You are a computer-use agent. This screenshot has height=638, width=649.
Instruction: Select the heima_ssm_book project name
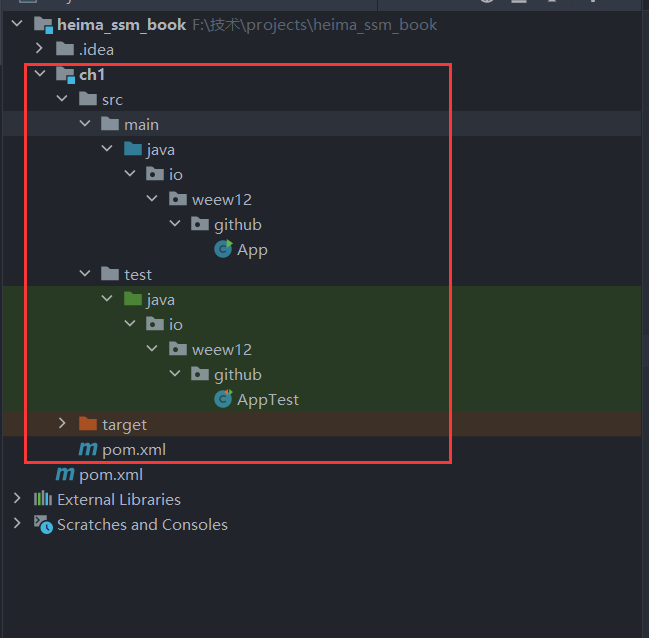click(x=122, y=25)
